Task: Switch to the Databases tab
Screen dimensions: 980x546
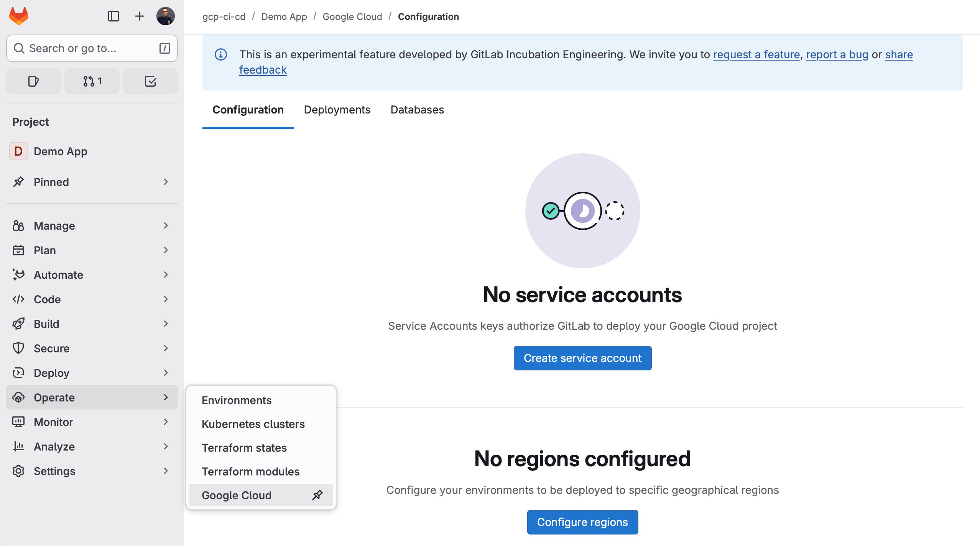Action: pyautogui.click(x=417, y=110)
